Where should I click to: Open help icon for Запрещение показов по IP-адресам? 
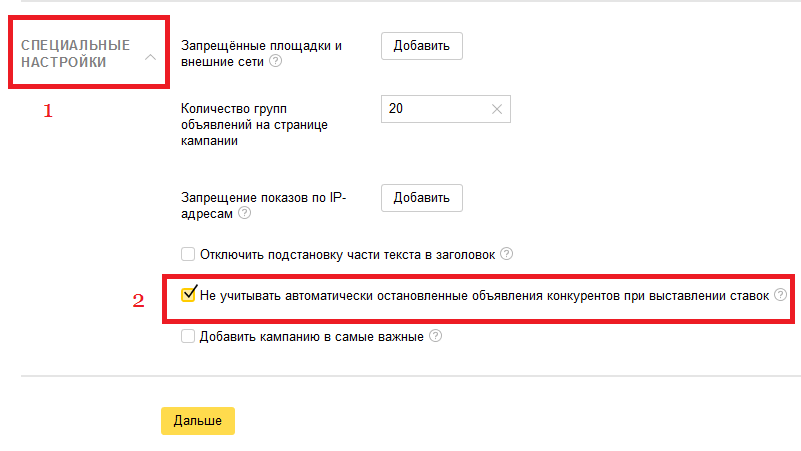245,213
